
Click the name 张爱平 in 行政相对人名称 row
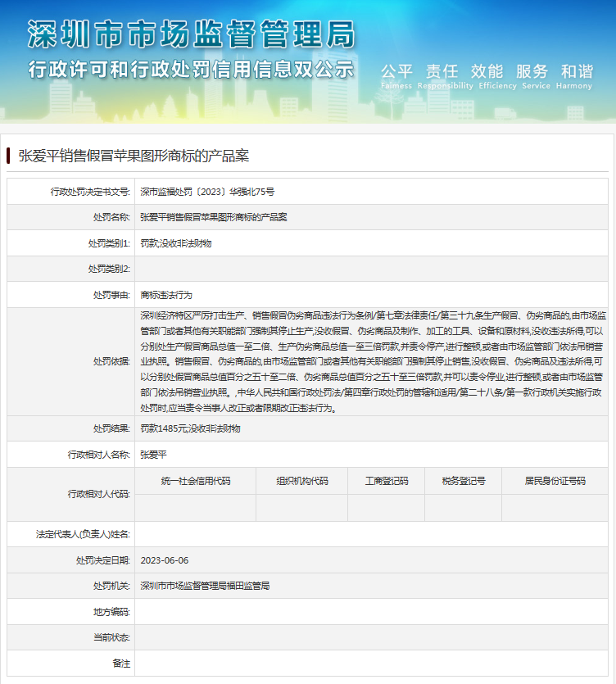(x=153, y=455)
